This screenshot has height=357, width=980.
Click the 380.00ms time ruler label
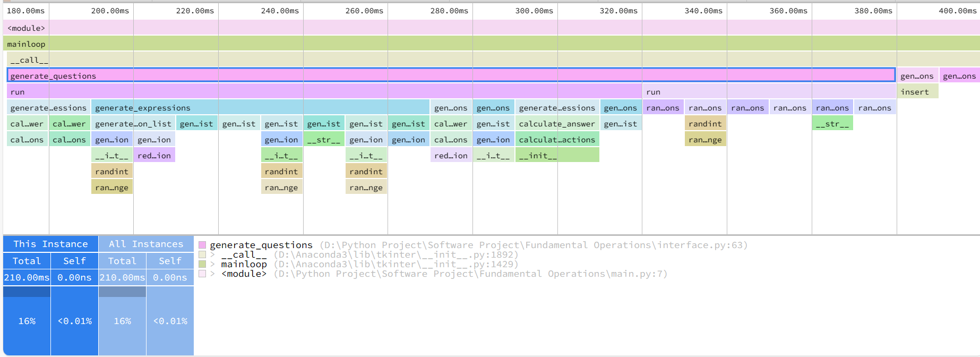873,11
